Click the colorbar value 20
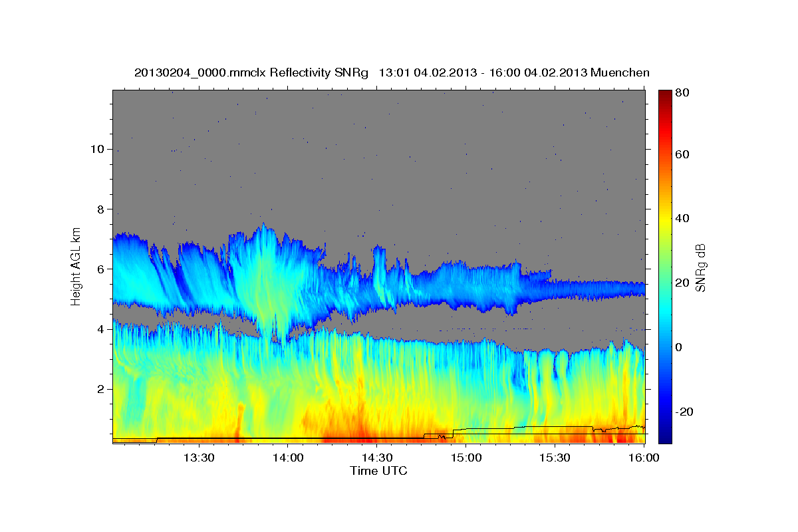The width and height of the screenshot is (798, 532). tap(682, 283)
